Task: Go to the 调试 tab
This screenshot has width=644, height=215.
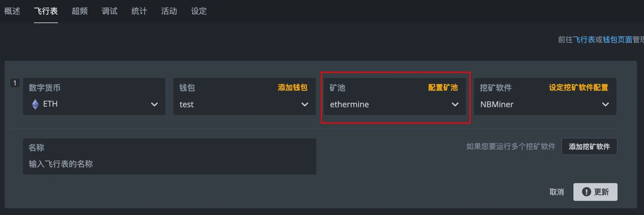Action: [109, 11]
